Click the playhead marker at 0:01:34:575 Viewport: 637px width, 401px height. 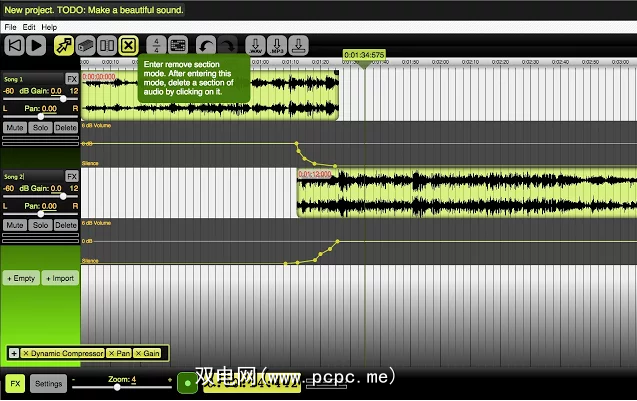tap(364, 55)
